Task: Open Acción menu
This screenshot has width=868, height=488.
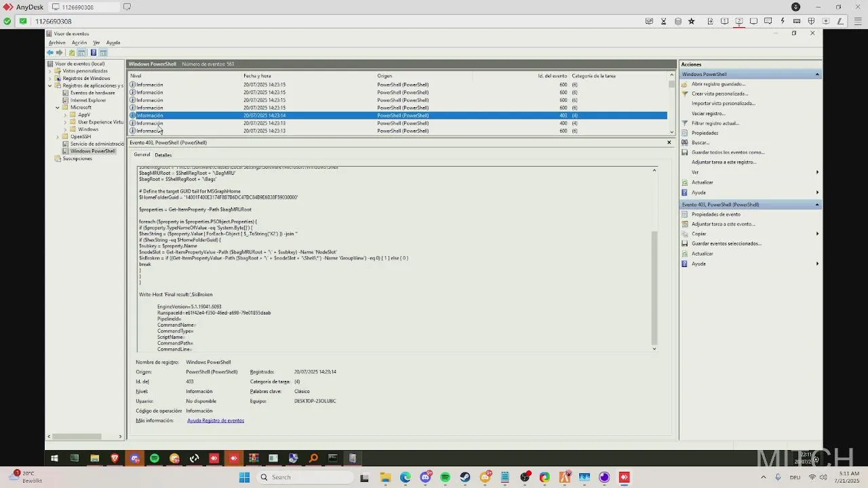Action: click(x=79, y=43)
